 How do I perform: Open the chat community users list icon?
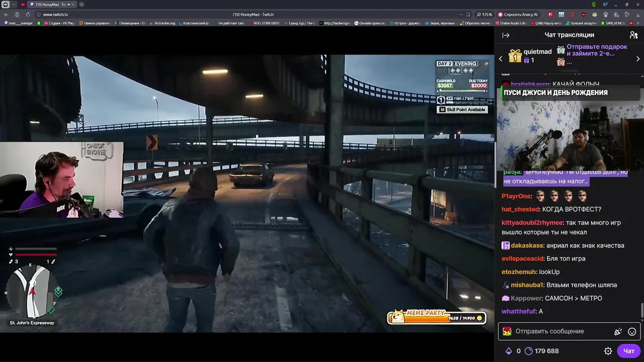(633, 35)
